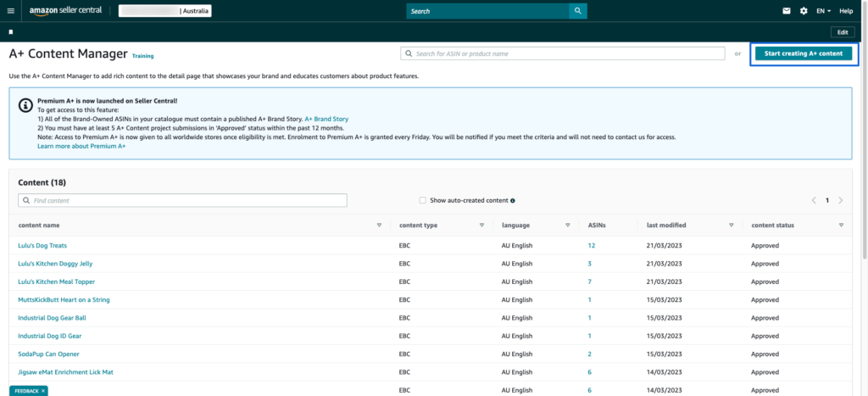Viewport: 868px width, 396px height.
Task: Click the Edit button in the bookmark bar
Action: coord(843,32)
